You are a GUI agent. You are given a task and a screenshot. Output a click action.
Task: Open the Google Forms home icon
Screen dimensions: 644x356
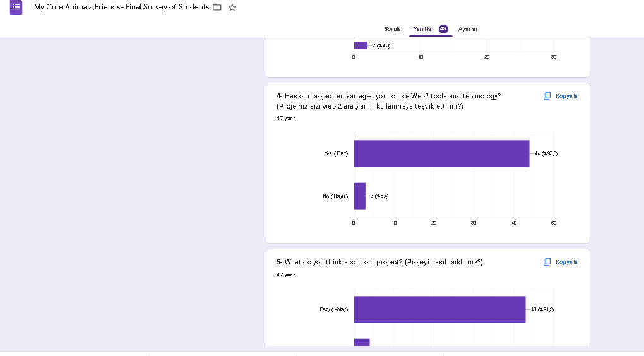coord(16,8)
